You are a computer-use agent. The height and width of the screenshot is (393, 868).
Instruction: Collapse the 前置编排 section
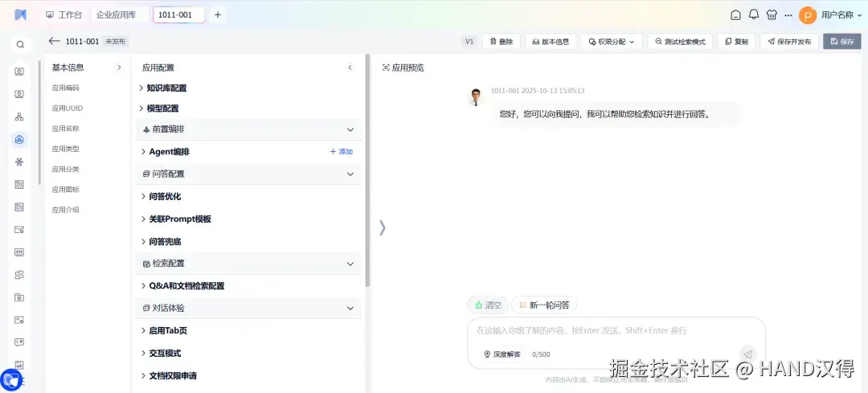click(x=350, y=129)
